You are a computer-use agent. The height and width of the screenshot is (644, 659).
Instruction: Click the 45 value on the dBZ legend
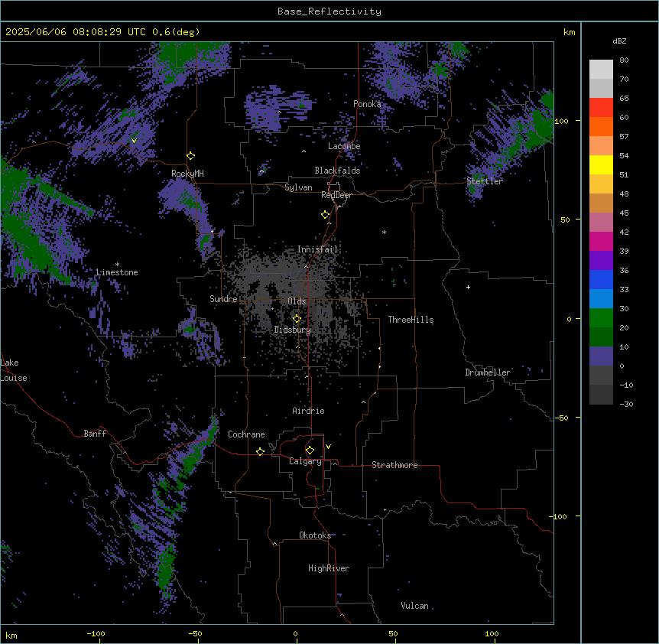click(624, 213)
